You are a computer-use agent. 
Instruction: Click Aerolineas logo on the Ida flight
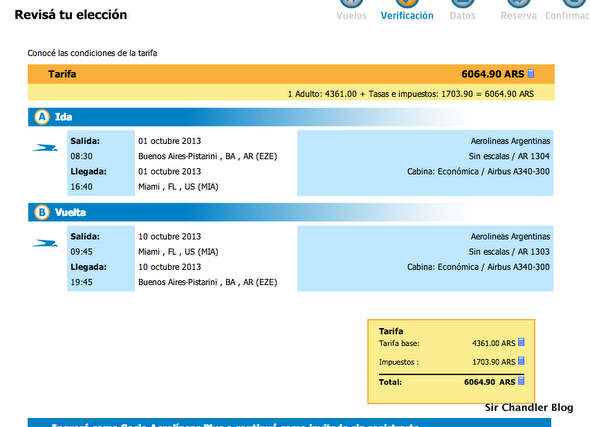point(45,148)
